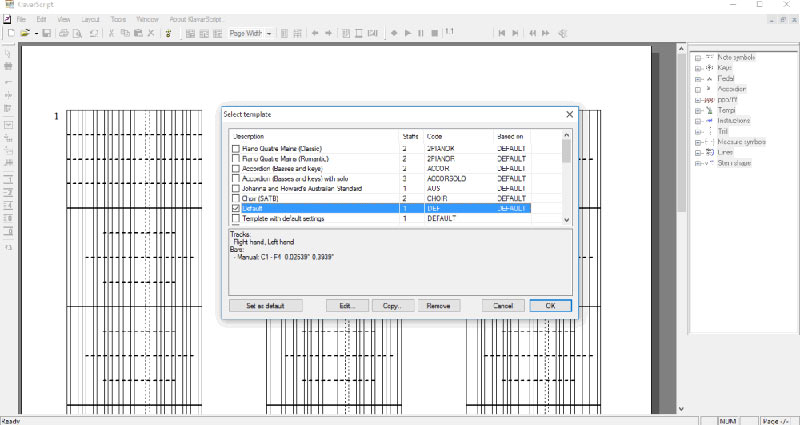The image size is (800, 425).
Task: Click the Save disk toolbar icon
Action: 46,33
